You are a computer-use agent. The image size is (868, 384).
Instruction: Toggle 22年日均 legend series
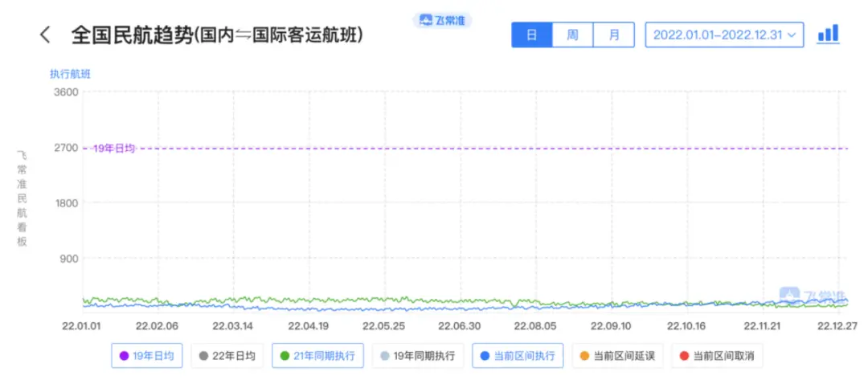[x=227, y=356]
